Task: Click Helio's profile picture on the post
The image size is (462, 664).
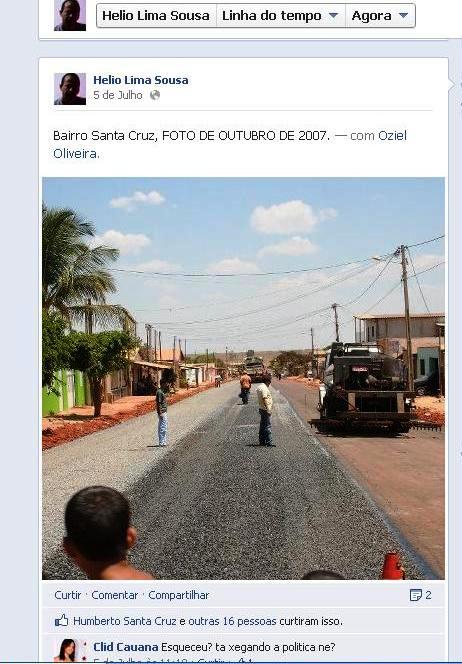Action: (70, 89)
